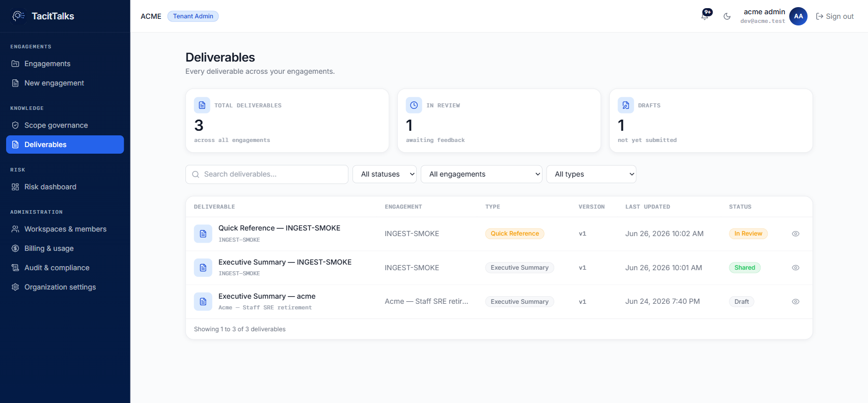Open the All engagements dropdown
The height and width of the screenshot is (403, 868).
[481, 174]
